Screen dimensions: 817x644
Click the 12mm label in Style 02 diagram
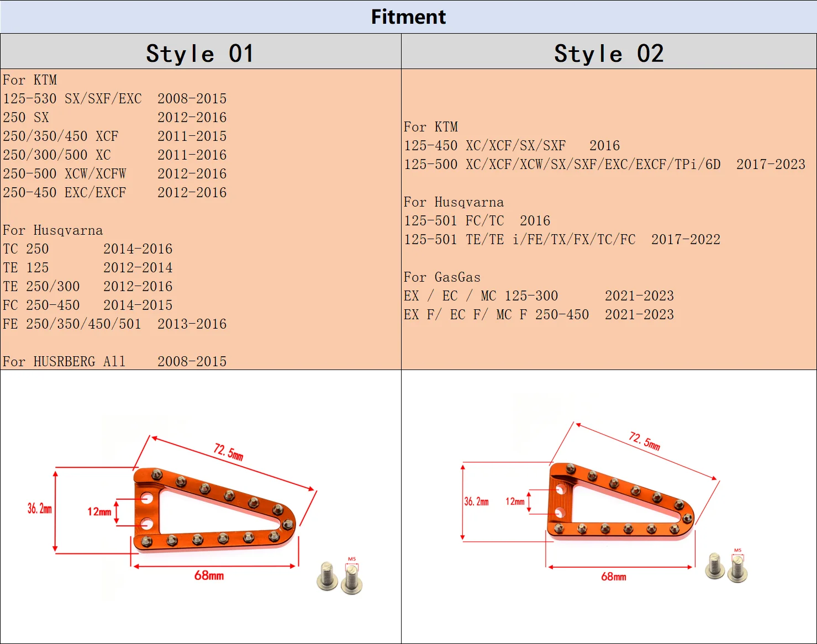(515, 502)
